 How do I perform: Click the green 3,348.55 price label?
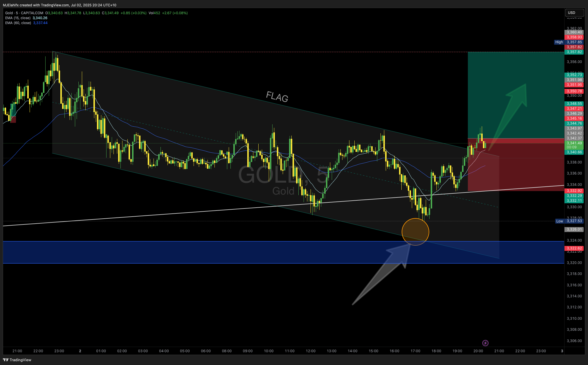[574, 104]
